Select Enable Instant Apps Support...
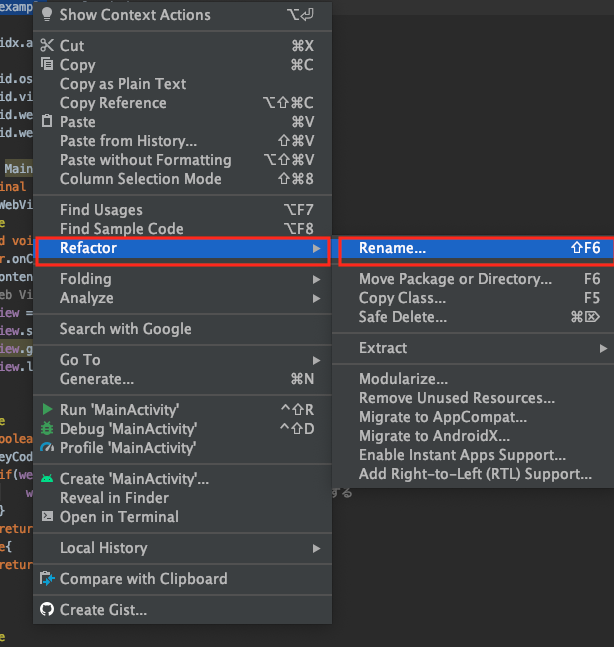The width and height of the screenshot is (614, 647). tap(473, 455)
